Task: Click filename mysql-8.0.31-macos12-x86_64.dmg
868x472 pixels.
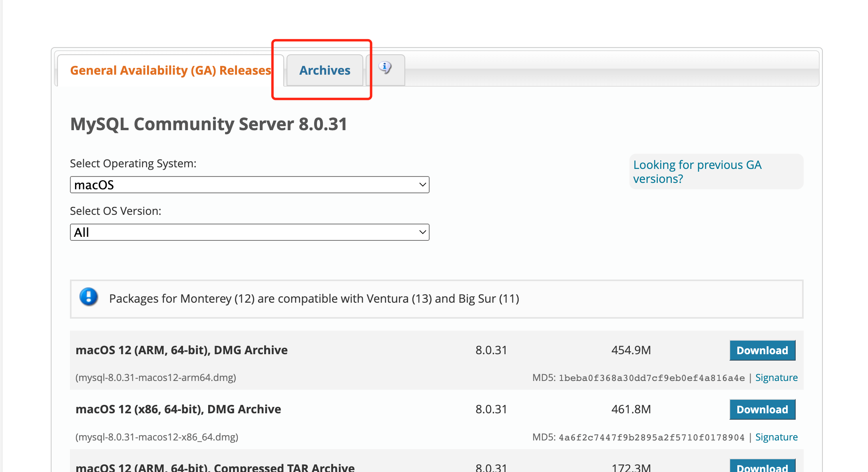Action: (157, 437)
